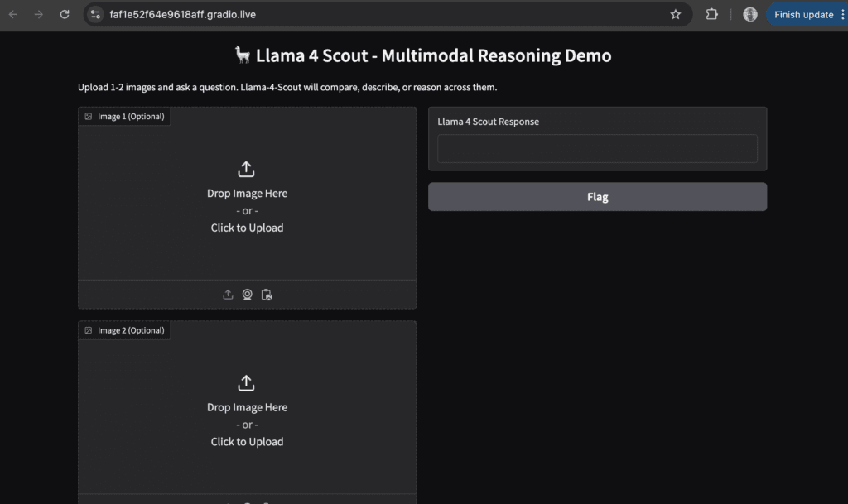The image size is (848, 504).
Task: Click 'Click to Upload' in Image 1
Action: tap(247, 228)
